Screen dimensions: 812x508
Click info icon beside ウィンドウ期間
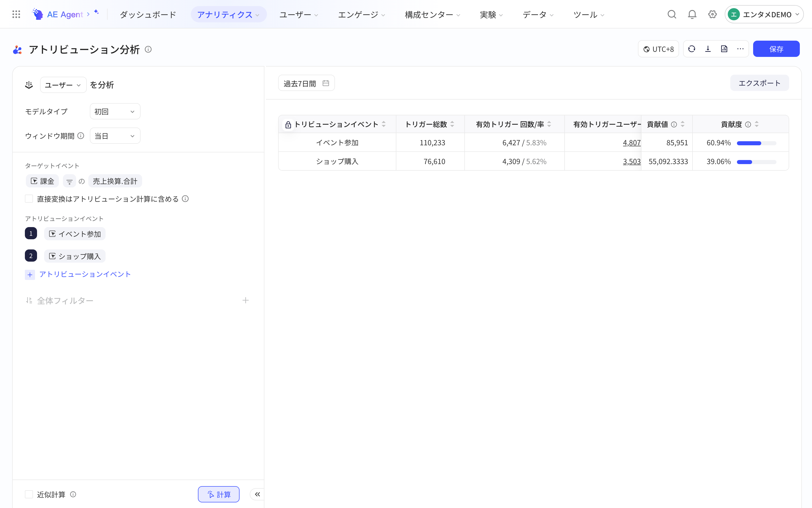pyautogui.click(x=80, y=136)
